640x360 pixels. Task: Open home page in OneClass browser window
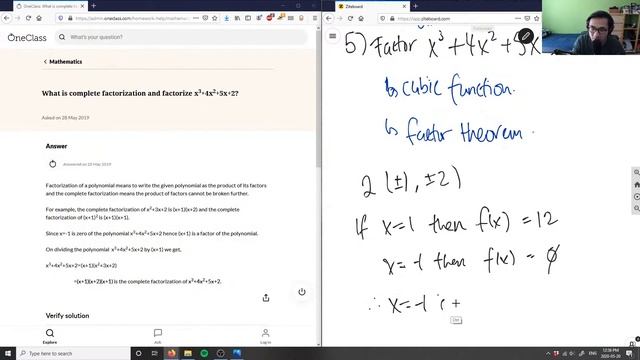pos(39,18)
